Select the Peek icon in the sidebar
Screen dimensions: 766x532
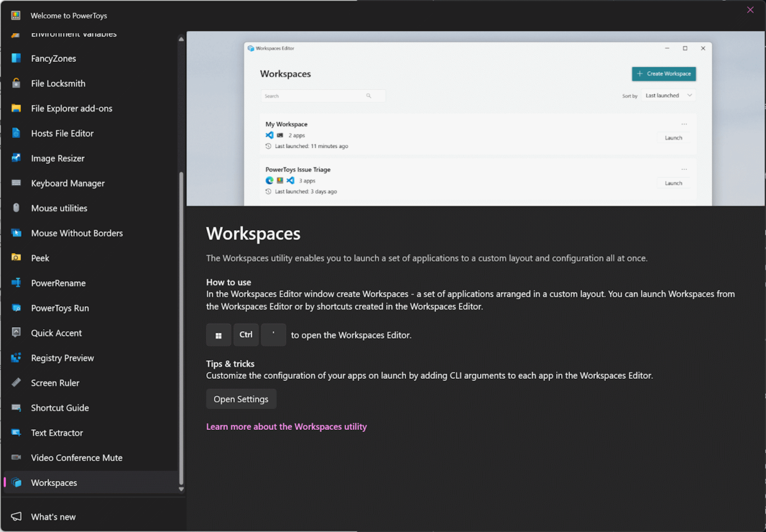point(17,258)
